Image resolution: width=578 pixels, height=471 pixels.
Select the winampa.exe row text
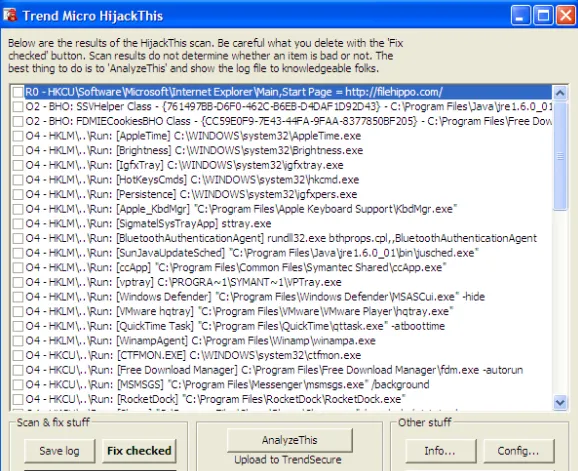click(x=201, y=341)
